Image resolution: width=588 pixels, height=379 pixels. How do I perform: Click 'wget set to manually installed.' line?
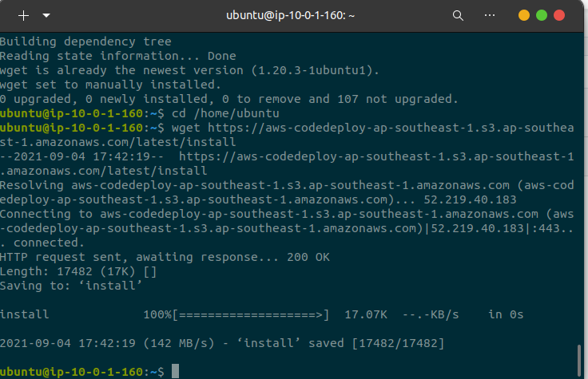110,85
